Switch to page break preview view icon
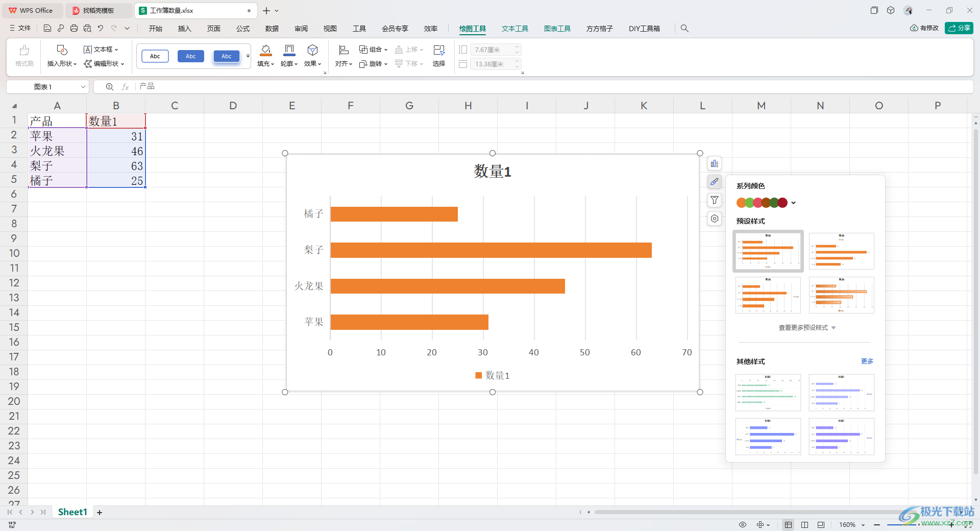Image resolution: width=980 pixels, height=531 pixels. point(805,525)
